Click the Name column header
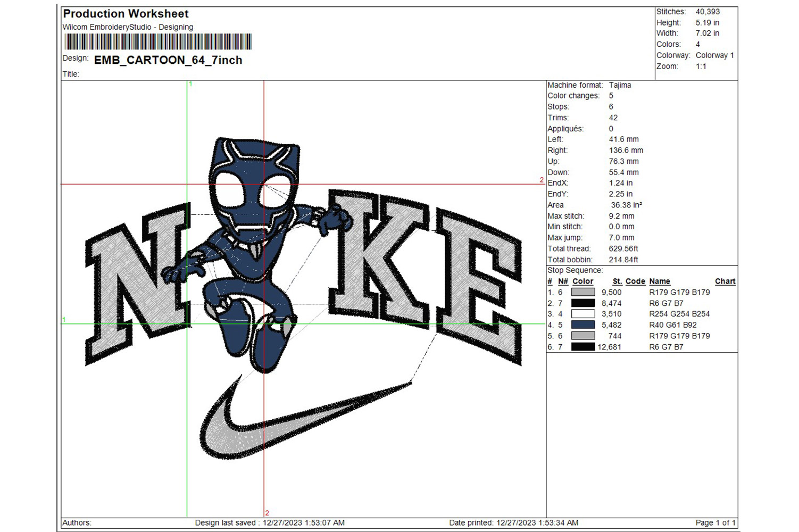Viewport: 799px width, 532px height. tap(659, 281)
